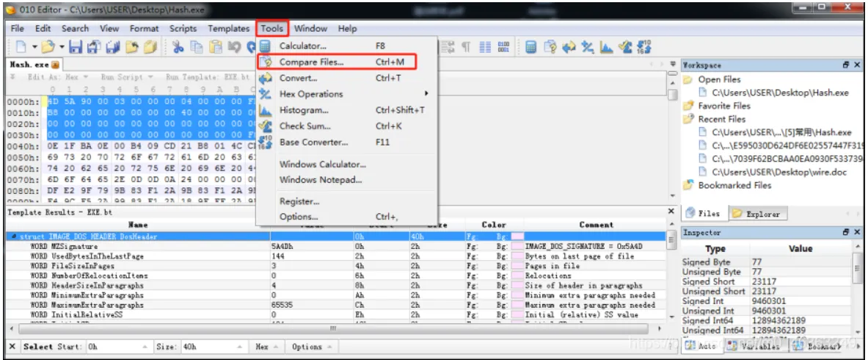
Task: Open the Edit As: Hex dropdown
Action: (x=59, y=78)
